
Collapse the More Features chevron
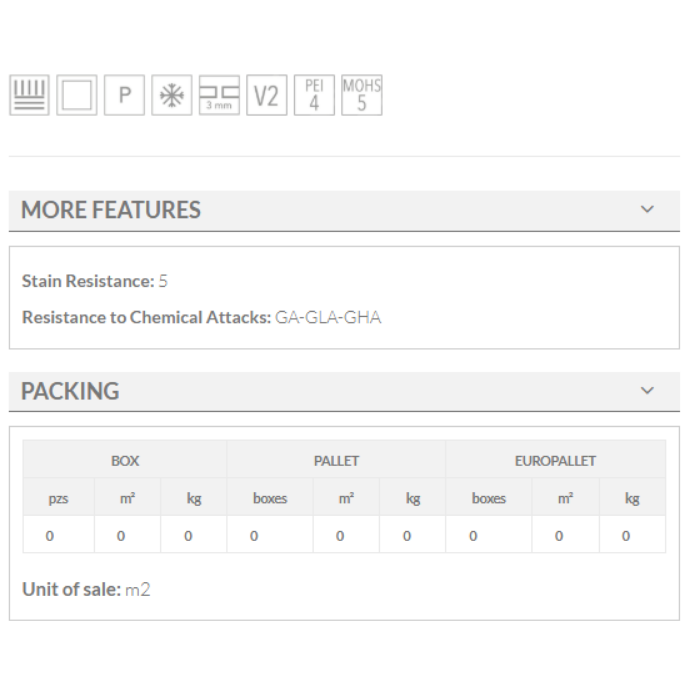(647, 210)
